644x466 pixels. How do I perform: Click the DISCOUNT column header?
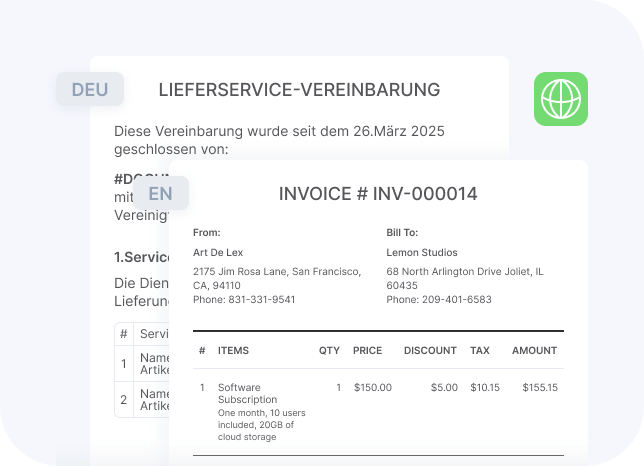tap(430, 351)
